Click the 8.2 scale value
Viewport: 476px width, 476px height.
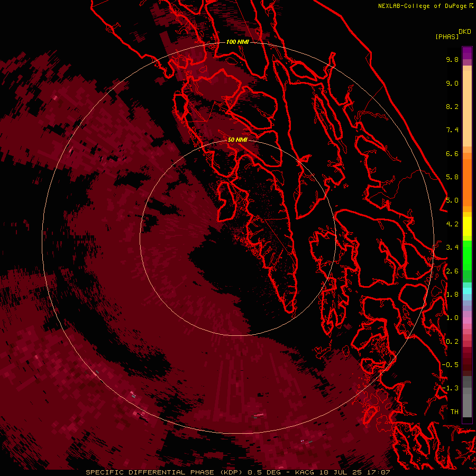[x=452, y=106]
